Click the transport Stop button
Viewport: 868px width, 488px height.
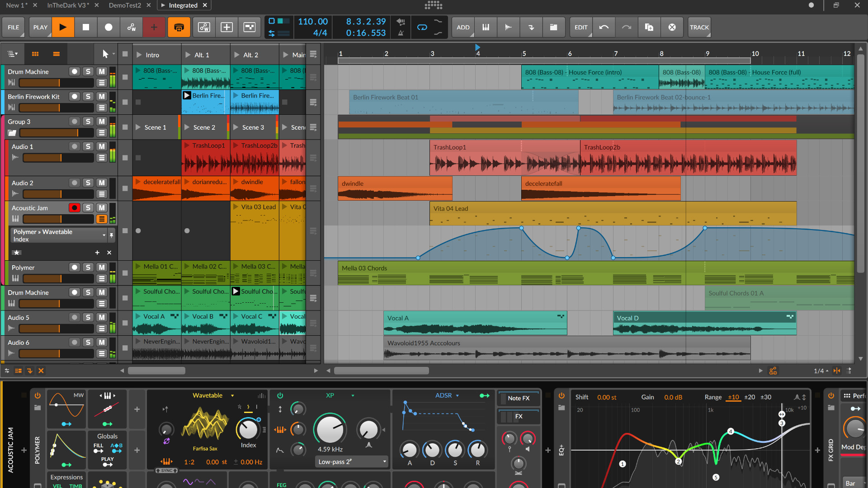[85, 27]
